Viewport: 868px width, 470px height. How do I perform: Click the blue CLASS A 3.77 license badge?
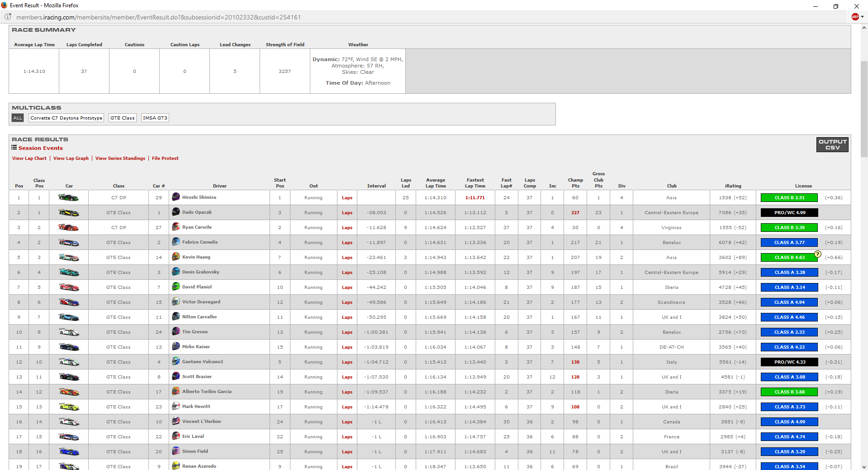coord(789,243)
